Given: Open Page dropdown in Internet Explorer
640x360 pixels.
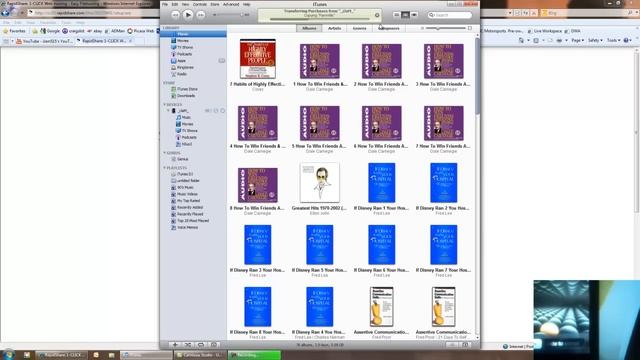Looking at the screenshot, I should tap(577, 40).
